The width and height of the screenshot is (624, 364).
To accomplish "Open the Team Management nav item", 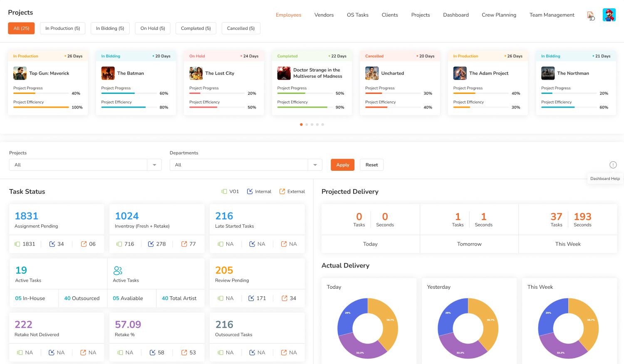I will pos(552,15).
